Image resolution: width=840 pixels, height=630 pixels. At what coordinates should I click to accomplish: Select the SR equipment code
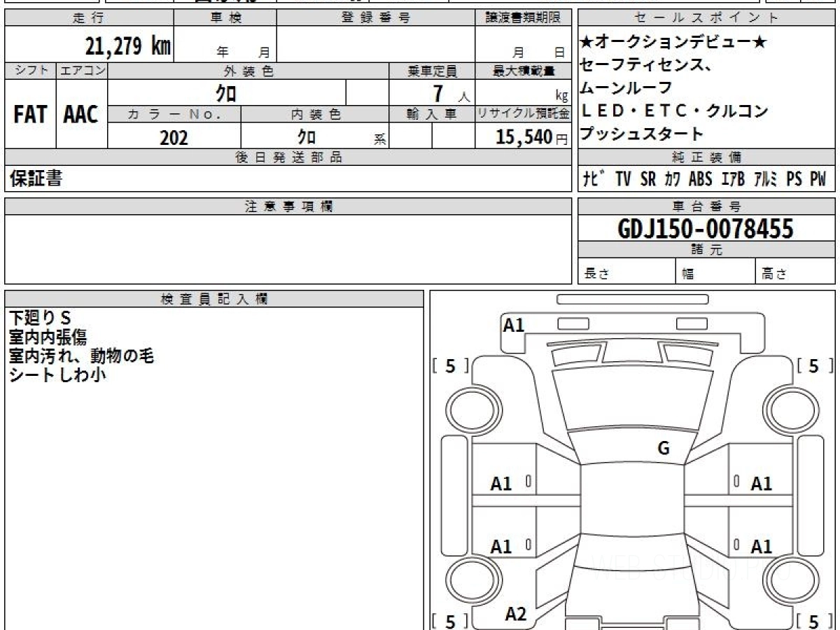[648, 179]
